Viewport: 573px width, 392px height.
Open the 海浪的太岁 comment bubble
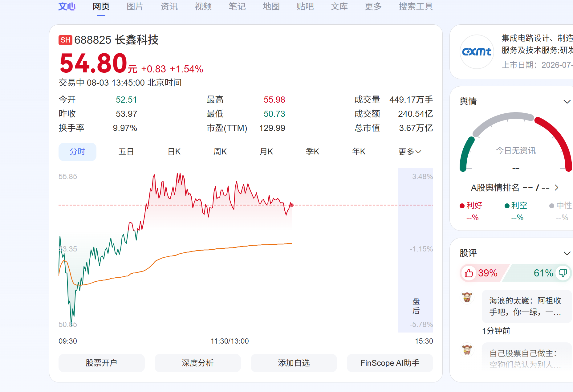tap(527, 306)
